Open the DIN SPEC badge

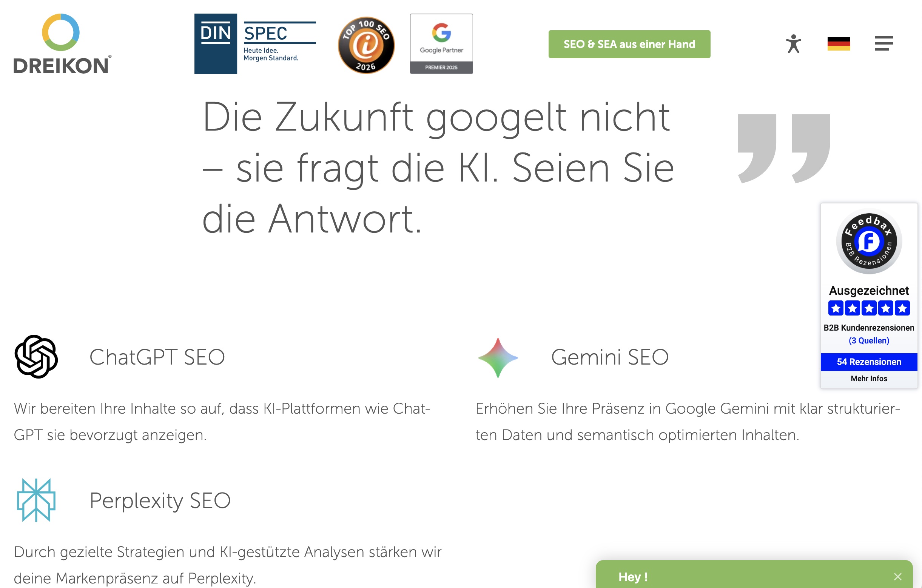255,44
